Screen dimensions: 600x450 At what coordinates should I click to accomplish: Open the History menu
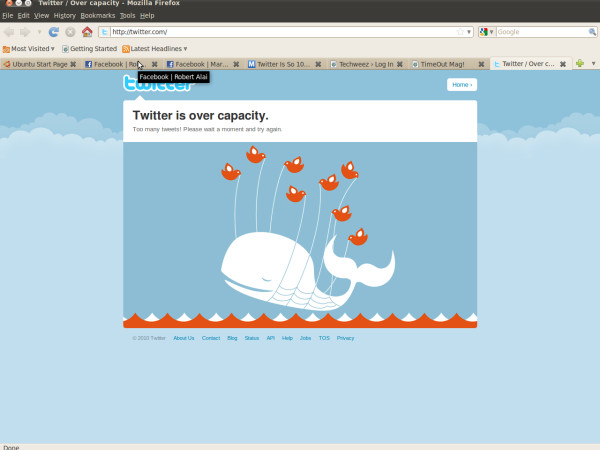click(x=65, y=16)
